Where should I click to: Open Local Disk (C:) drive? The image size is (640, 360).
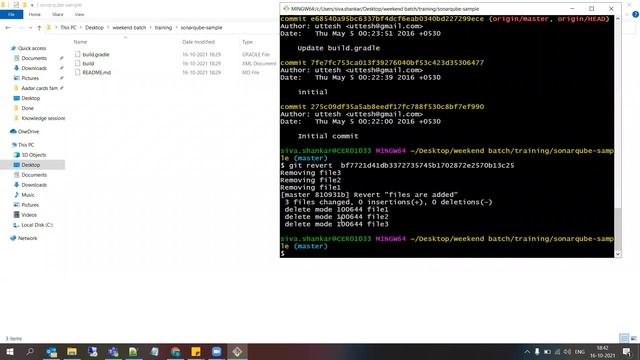coord(37,225)
